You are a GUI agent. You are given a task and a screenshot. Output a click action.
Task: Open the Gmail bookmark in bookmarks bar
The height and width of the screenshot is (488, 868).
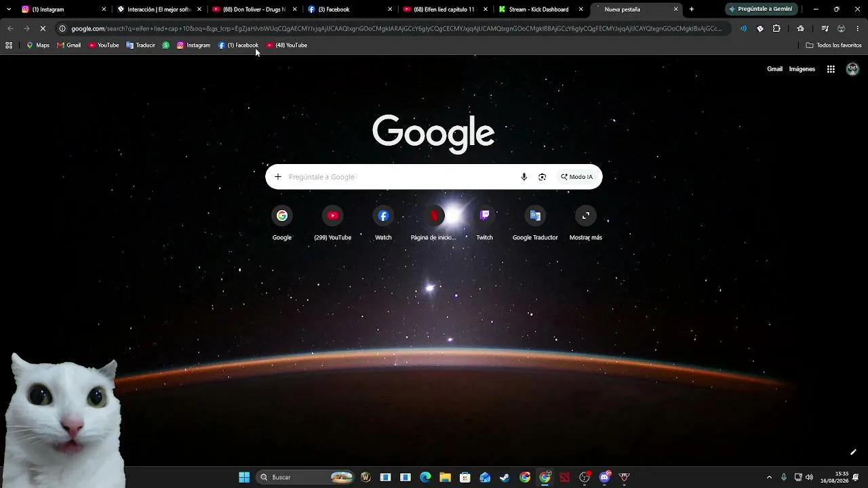[x=69, y=45]
